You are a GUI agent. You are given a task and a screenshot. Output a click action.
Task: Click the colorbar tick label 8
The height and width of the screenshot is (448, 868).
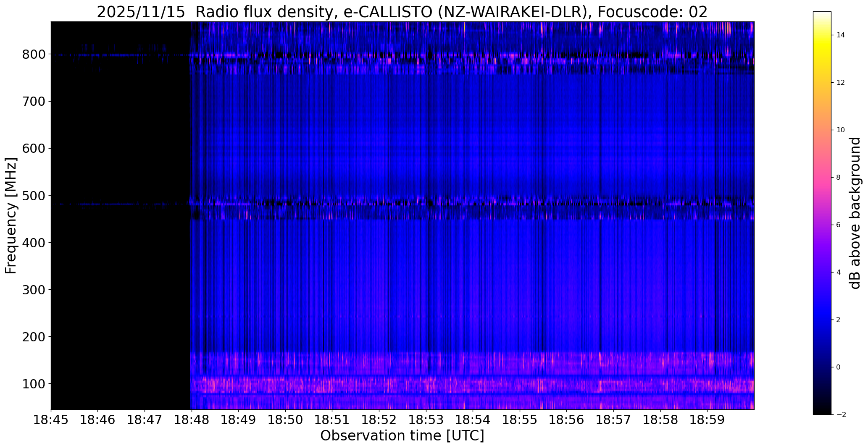pos(839,178)
